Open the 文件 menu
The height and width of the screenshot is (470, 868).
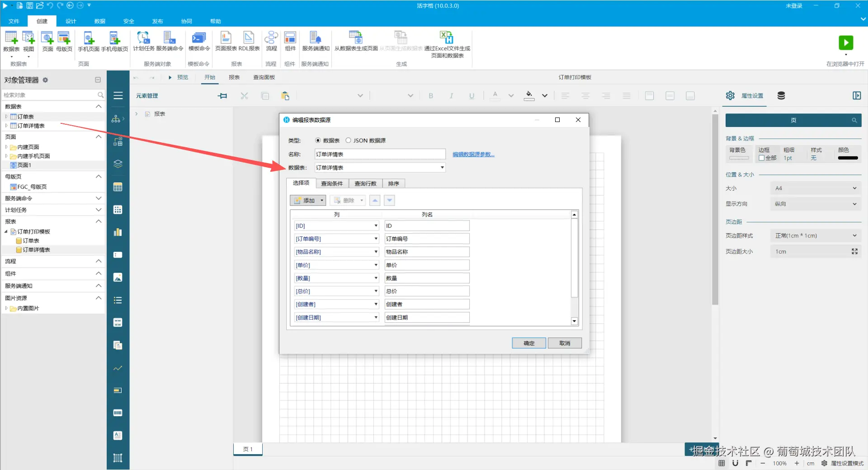[x=14, y=21]
